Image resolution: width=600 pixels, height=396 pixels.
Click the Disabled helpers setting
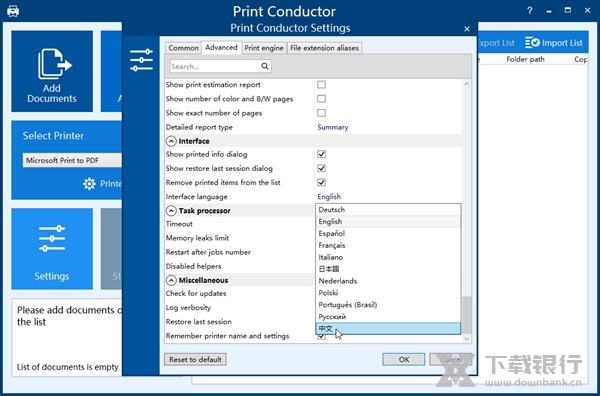click(193, 266)
